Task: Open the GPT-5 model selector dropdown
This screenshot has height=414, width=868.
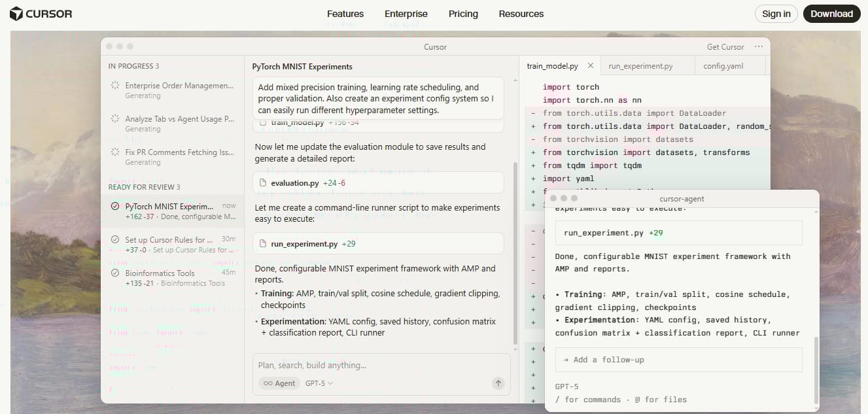Action: point(319,383)
